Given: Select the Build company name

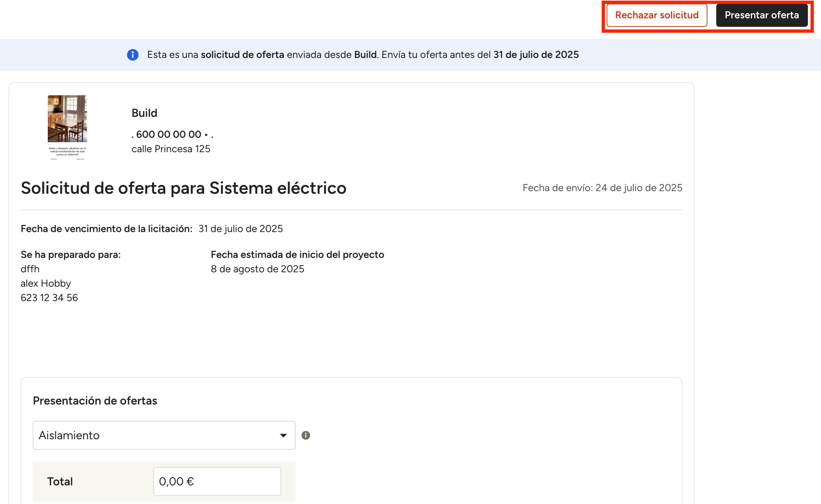Looking at the screenshot, I should tap(144, 113).
